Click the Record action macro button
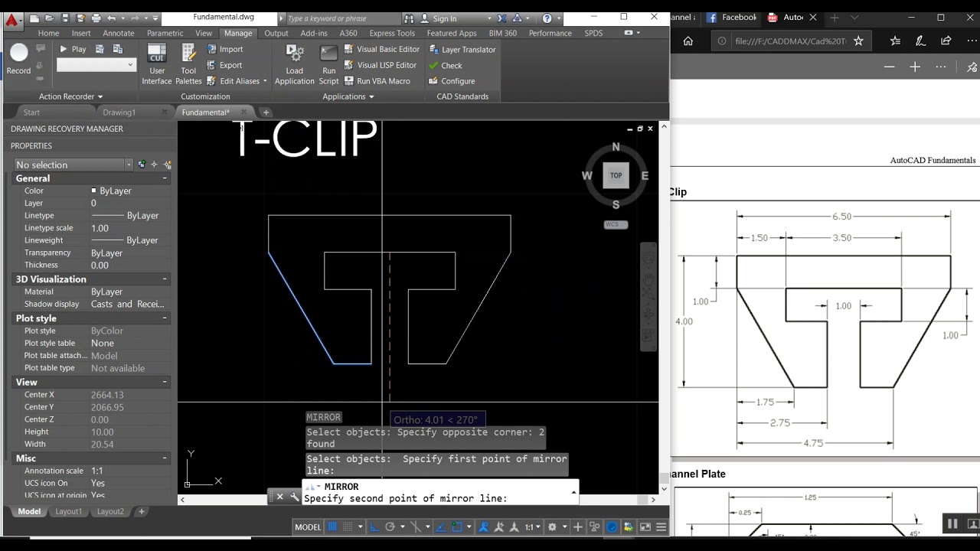Viewport: 980px width, 551px height. pyautogui.click(x=18, y=59)
